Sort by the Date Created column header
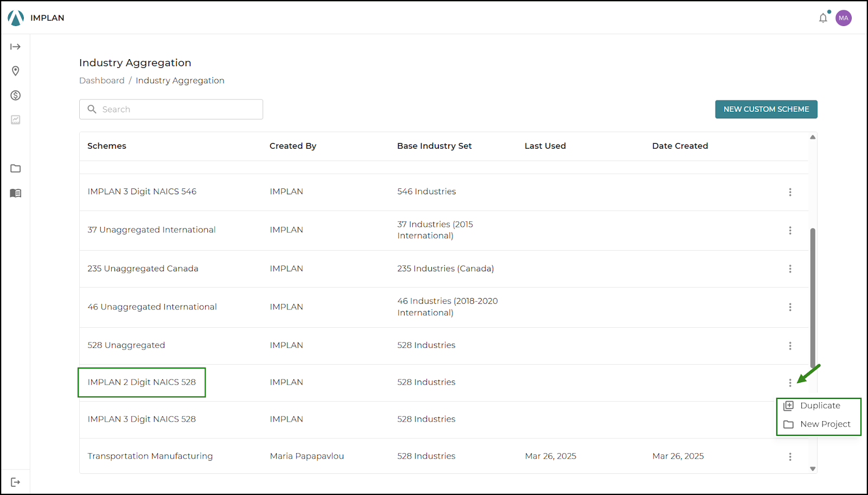Viewport: 868px width, 495px height. pyautogui.click(x=680, y=146)
